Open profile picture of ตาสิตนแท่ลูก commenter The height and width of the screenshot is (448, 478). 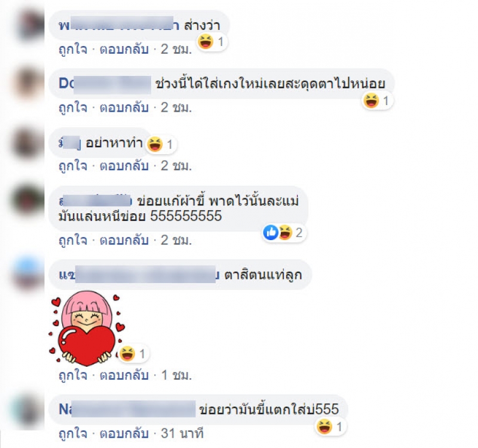tap(27, 274)
